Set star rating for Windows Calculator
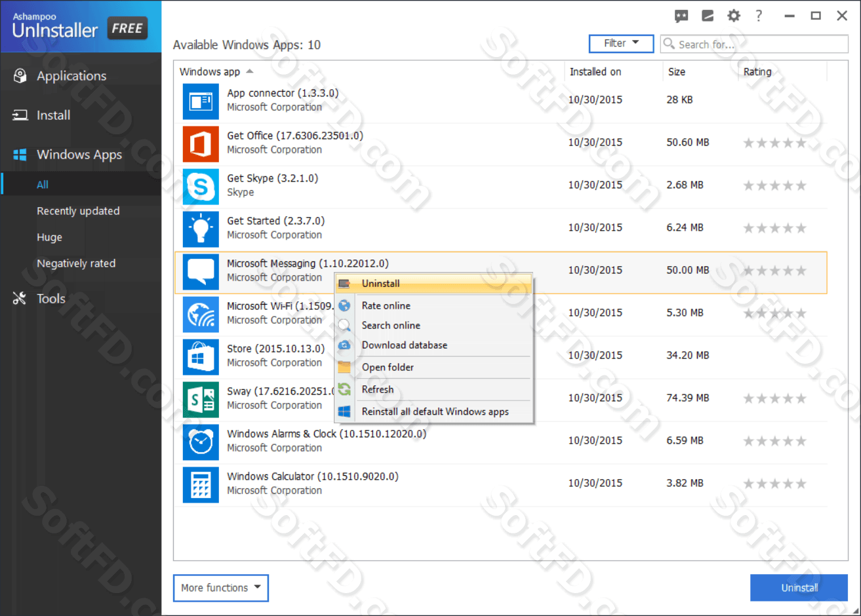Screen dimensions: 861x616 point(774,484)
